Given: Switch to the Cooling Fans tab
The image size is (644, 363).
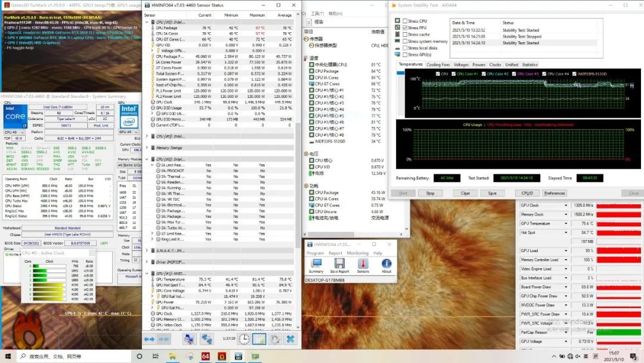Looking at the screenshot, I should [438, 64].
